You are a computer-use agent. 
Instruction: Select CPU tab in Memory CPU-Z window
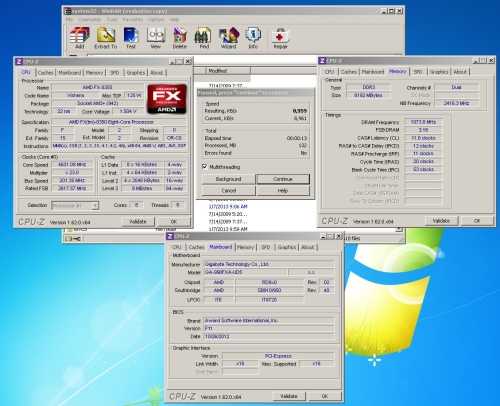point(329,72)
